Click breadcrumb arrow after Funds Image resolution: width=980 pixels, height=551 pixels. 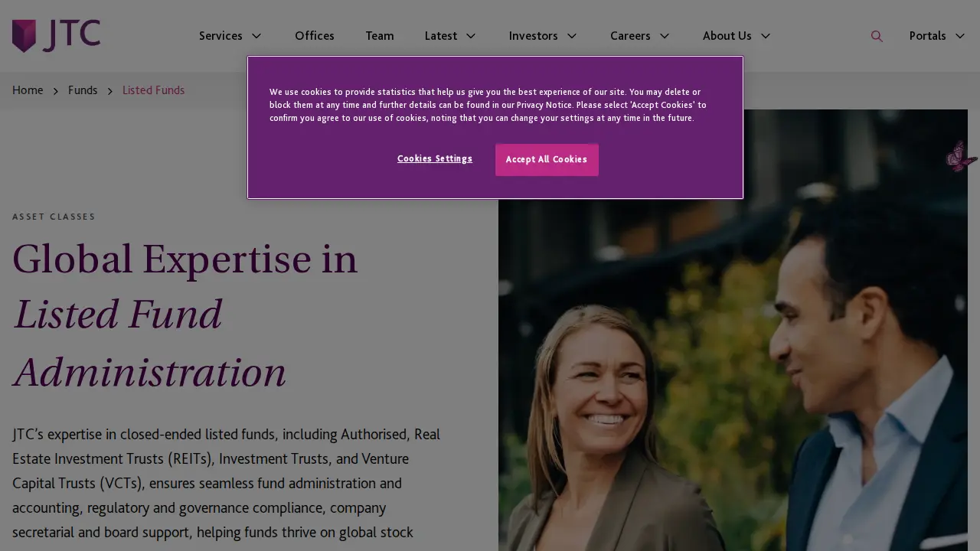110,91
